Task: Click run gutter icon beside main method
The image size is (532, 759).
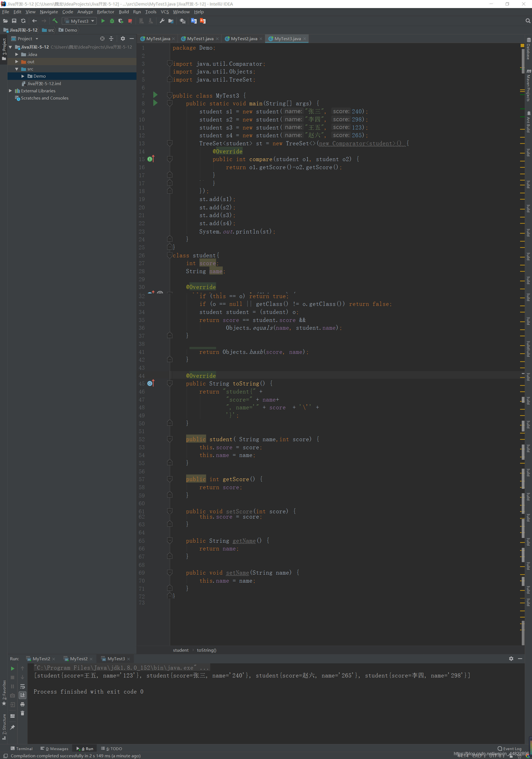Action: pos(155,103)
